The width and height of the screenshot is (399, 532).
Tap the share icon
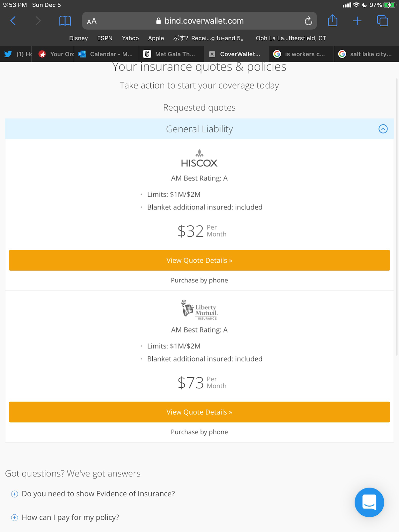(332, 21)
